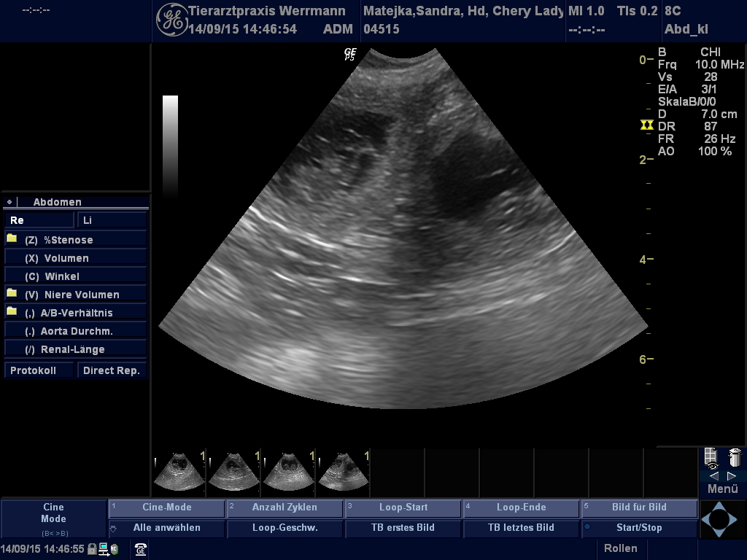
Task: Select the Re (right) side toggle
Action: point(39,219)
